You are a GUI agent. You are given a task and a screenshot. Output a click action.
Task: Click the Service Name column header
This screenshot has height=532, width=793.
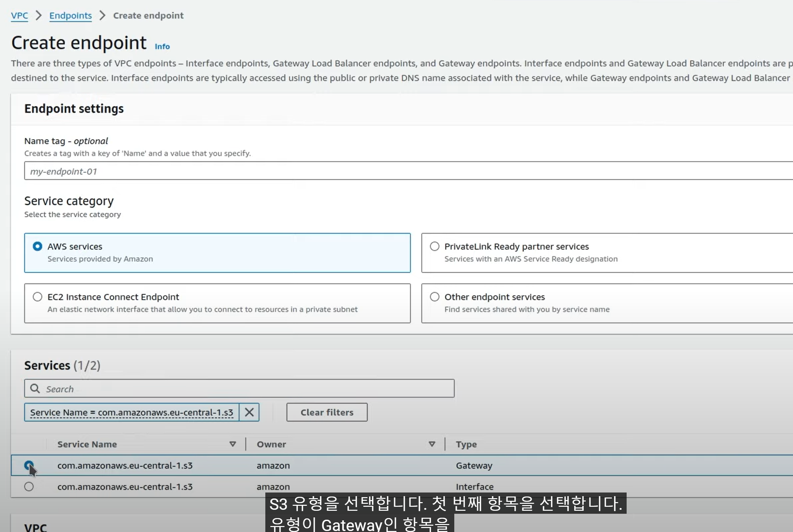tap(87, 444)
